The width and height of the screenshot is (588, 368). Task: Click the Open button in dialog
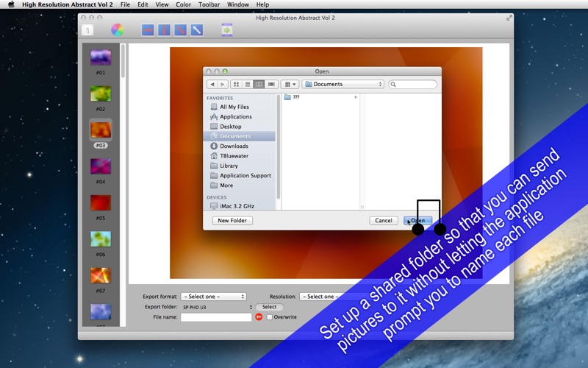click(417, 220)
